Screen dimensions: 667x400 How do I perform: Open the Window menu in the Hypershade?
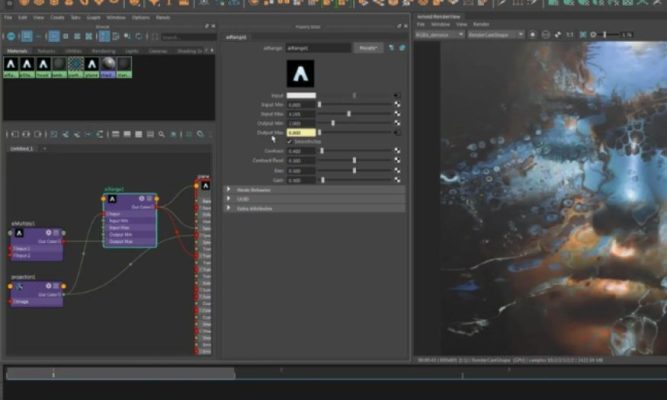click(x=116, y=17)
